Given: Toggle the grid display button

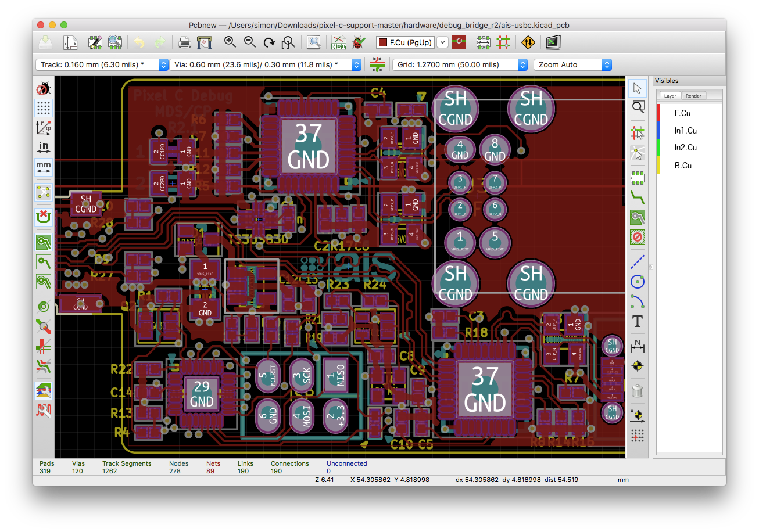Looking at the screenshot, I should [44, 107].
